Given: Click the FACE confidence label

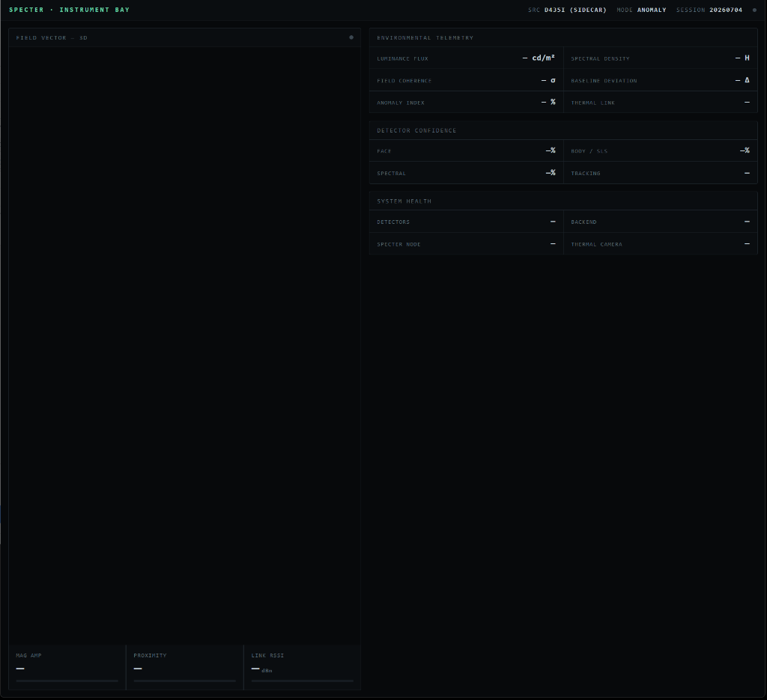Looking at the screenshot, I should (384, 151).
